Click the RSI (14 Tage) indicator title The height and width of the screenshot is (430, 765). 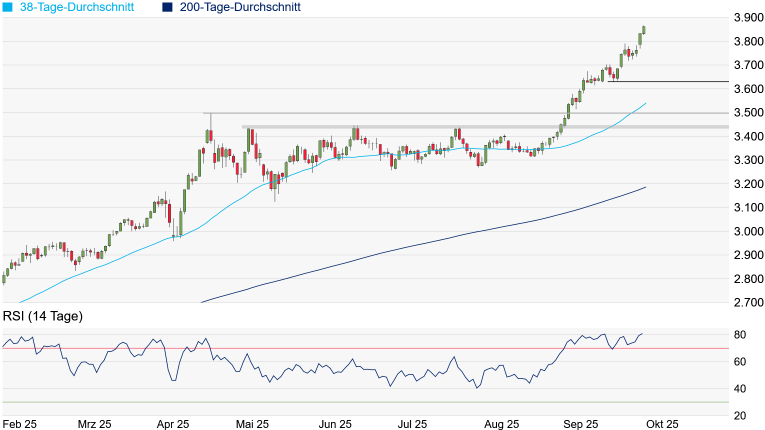tap(43, 316)
